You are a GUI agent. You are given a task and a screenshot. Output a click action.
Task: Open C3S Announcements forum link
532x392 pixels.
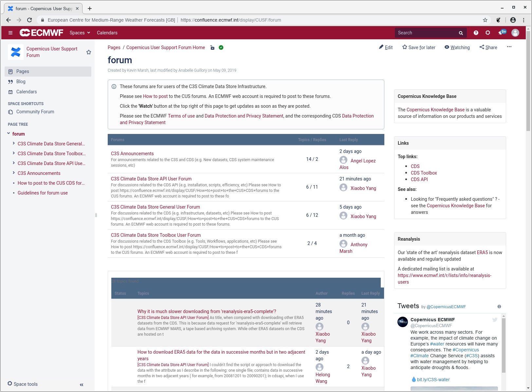click(x=132, y=154)
